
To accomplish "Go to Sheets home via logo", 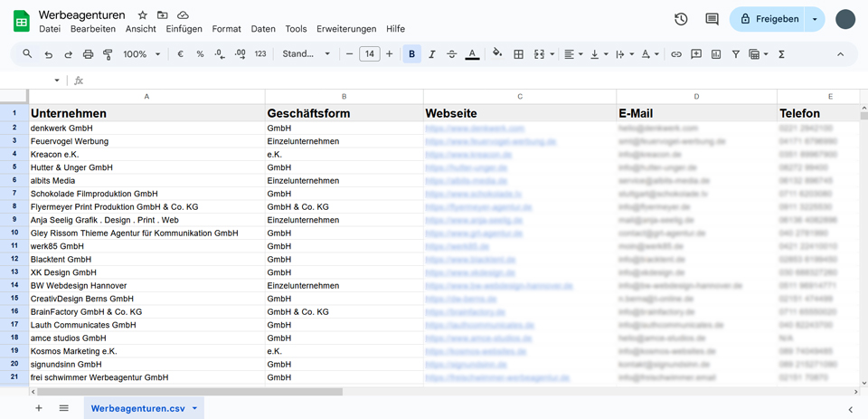I will (22, 21).
